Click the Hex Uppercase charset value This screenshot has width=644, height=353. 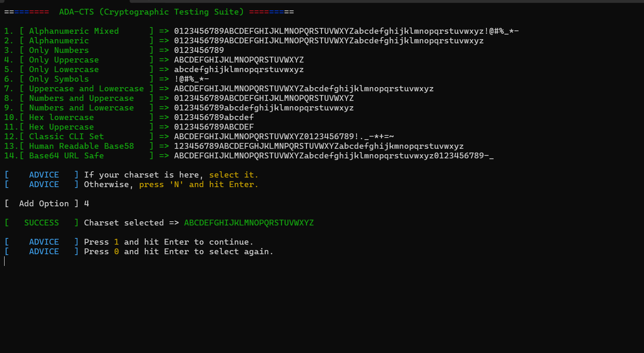click(x=214, y=127)
